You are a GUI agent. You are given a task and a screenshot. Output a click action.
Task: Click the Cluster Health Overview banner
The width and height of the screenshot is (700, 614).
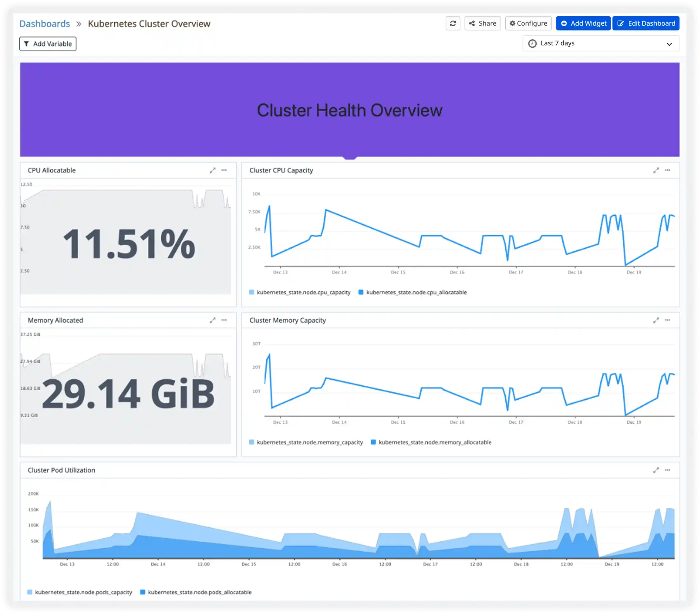pyautogui.click(x=350, y=110)
